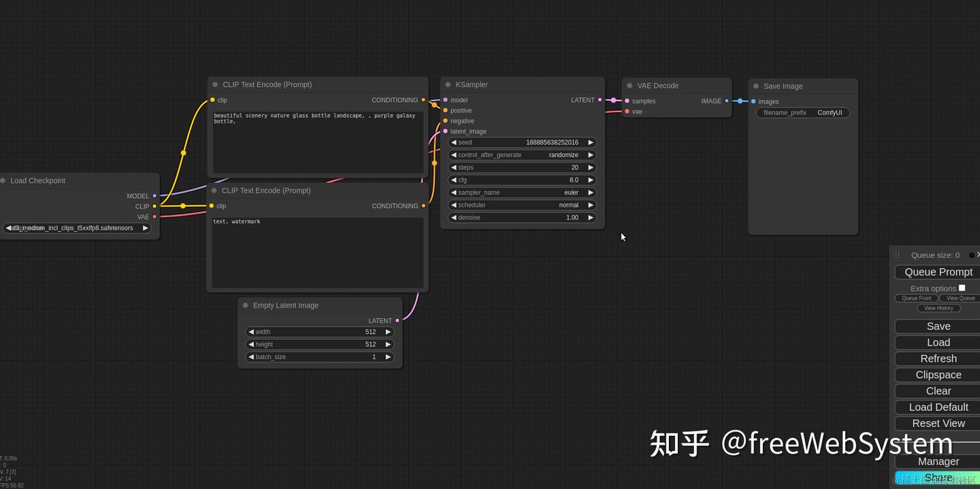Click the negative prompt 'text, watermark' area
The image size is (980, 489).
point(317,252)
